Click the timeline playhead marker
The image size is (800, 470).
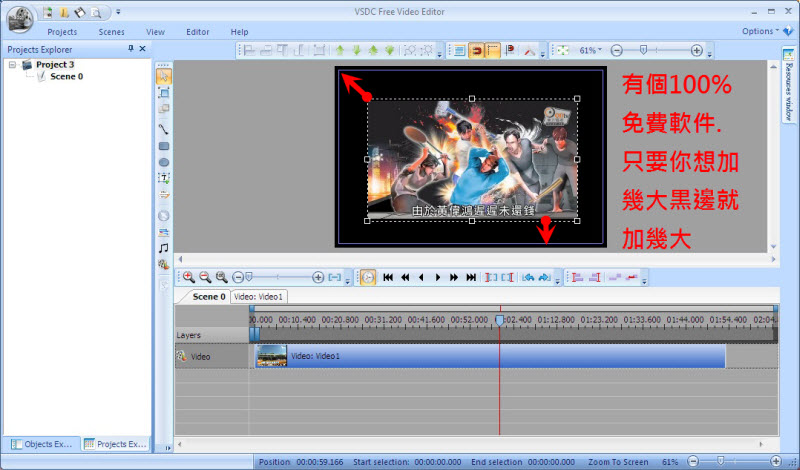click(499, 320)
